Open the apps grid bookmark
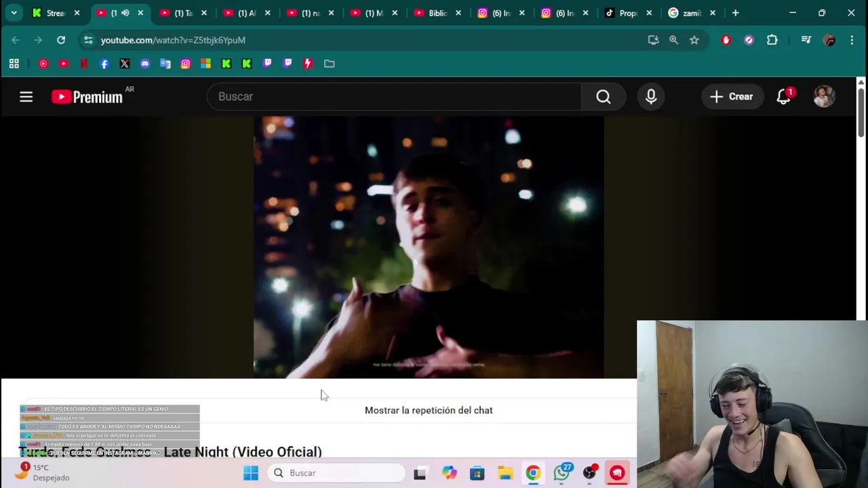The width and height of the screenshot is (868, 488). point(14,64)
